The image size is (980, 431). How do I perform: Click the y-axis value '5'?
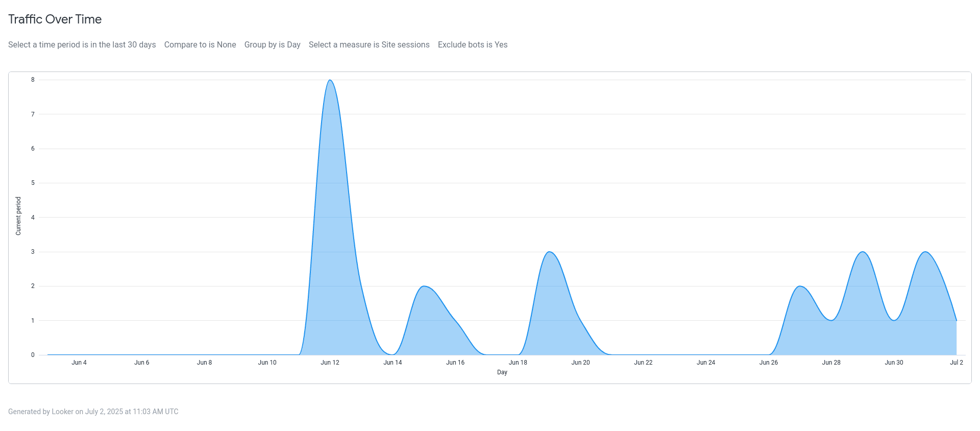(33, 183)
